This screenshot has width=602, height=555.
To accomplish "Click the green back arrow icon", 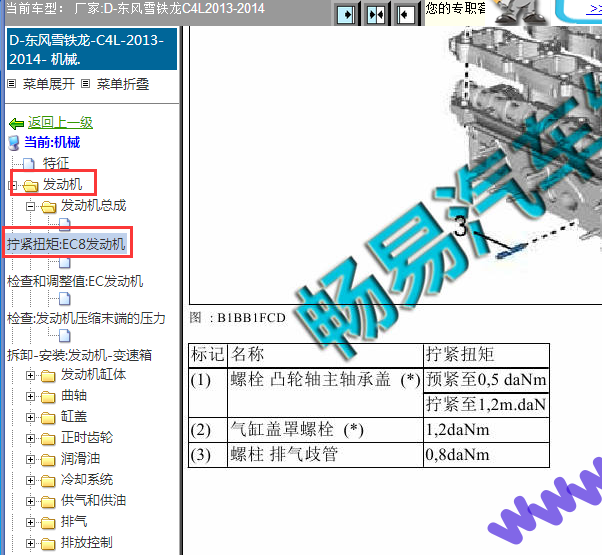I will [16, 124].
